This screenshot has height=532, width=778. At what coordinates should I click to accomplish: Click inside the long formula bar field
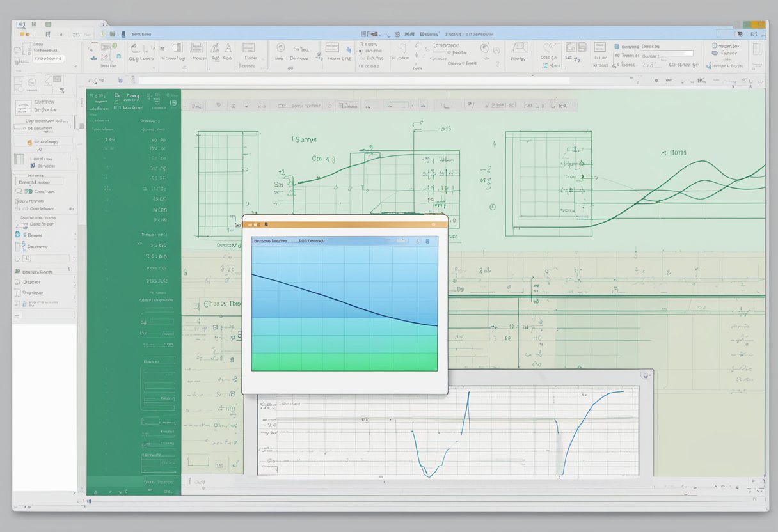[352, 81]
